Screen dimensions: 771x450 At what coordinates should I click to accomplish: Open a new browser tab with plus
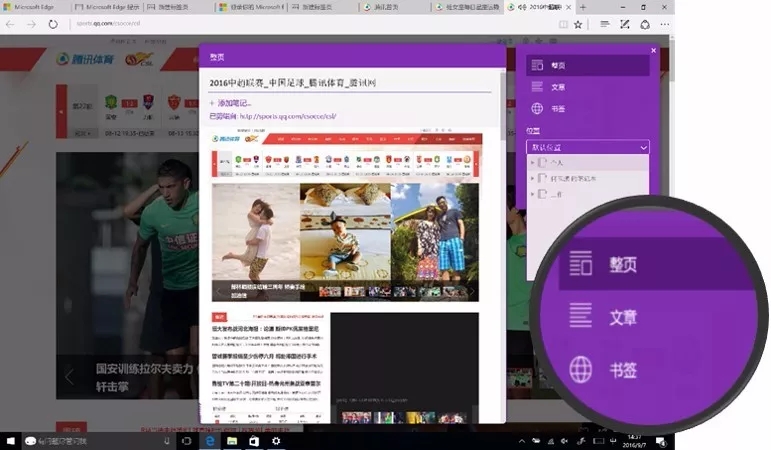[x=583, y=7]
